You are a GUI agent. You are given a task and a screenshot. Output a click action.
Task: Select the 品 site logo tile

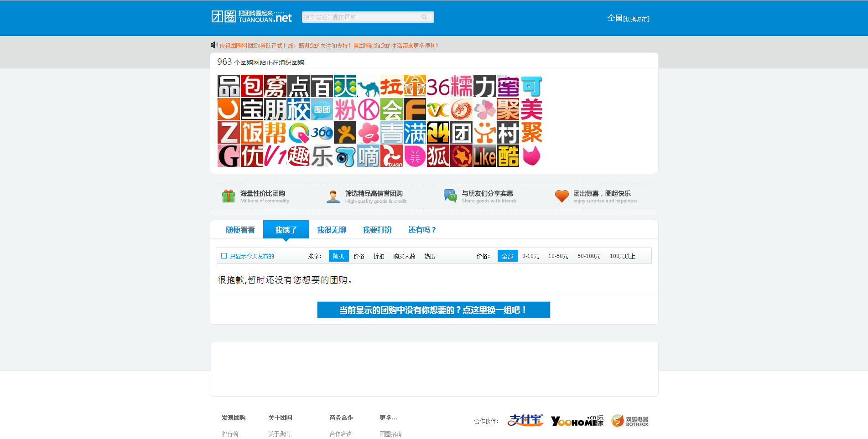pyautogui.click(x=229, y=86)
